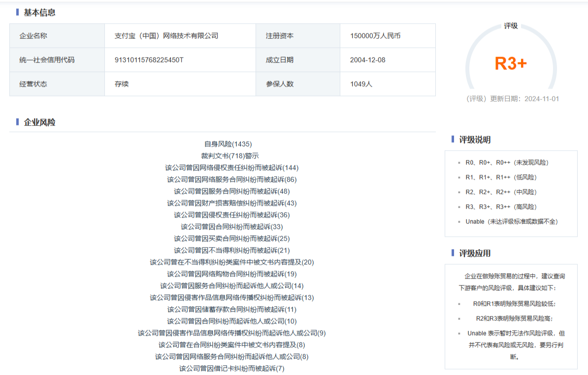Click R2、R2+、R2++（中风险）legend item
588x375 pixels.
(x=501, y=192)
